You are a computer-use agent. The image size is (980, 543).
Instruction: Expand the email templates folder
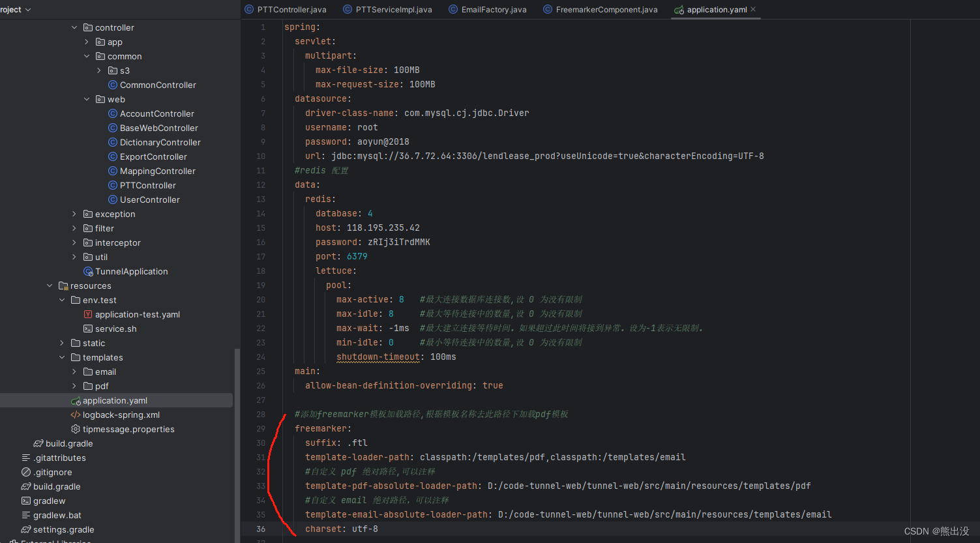74,372
